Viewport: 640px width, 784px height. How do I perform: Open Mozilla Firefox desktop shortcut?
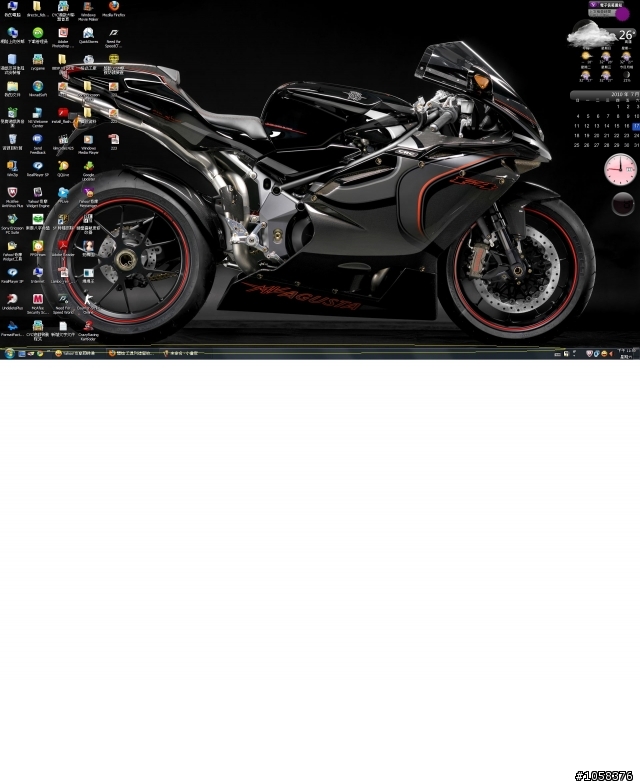pyautogui.click(x=114, y=9)
